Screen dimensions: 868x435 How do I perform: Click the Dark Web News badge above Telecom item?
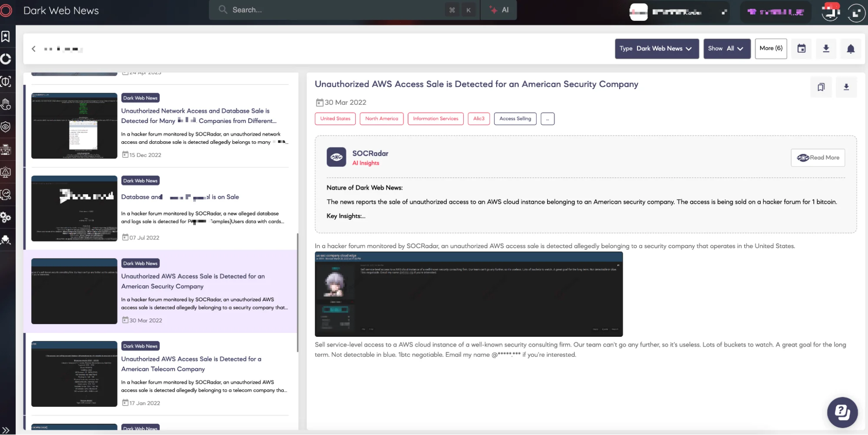click(140, 346)
